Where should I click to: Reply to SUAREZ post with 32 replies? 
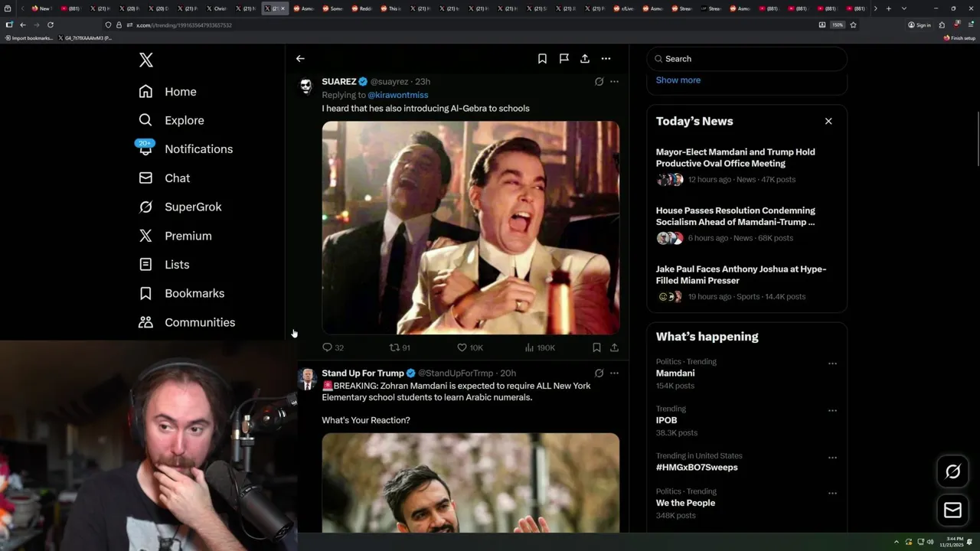[x=332, y=347]
